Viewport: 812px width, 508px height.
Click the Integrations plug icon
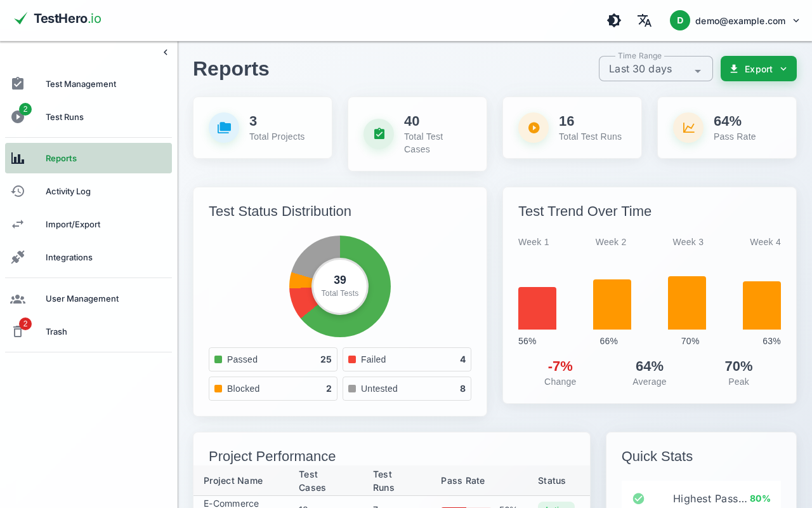18,257
